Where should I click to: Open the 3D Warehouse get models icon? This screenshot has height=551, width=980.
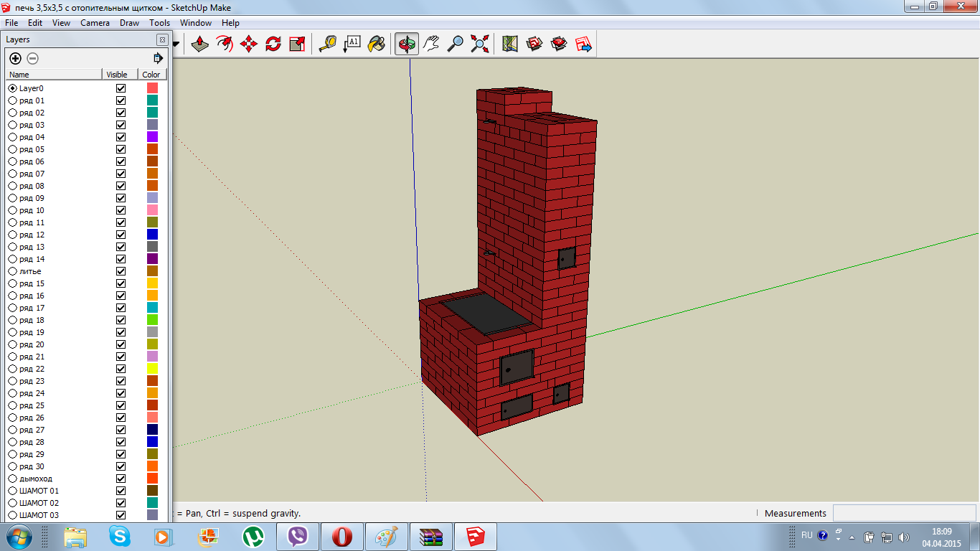(x=534, y=44)
